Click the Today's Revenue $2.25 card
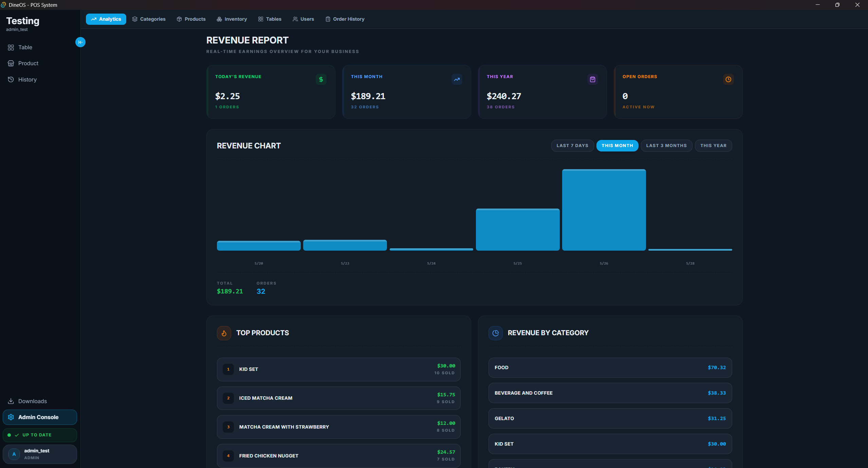Viewport: 868px width, 468px height. pyautogui.click(x=271, y=92)
